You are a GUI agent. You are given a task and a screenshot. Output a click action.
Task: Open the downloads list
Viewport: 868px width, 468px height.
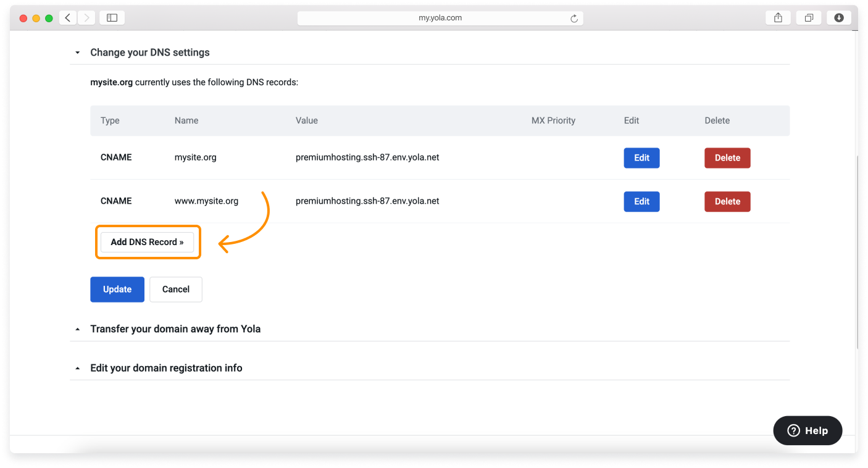tap(838, 17)
